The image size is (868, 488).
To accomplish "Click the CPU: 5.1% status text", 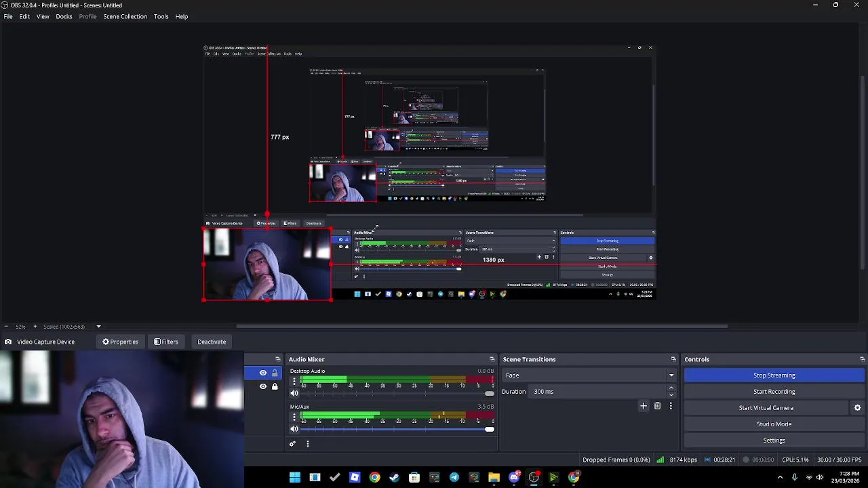I will (795, 460).
